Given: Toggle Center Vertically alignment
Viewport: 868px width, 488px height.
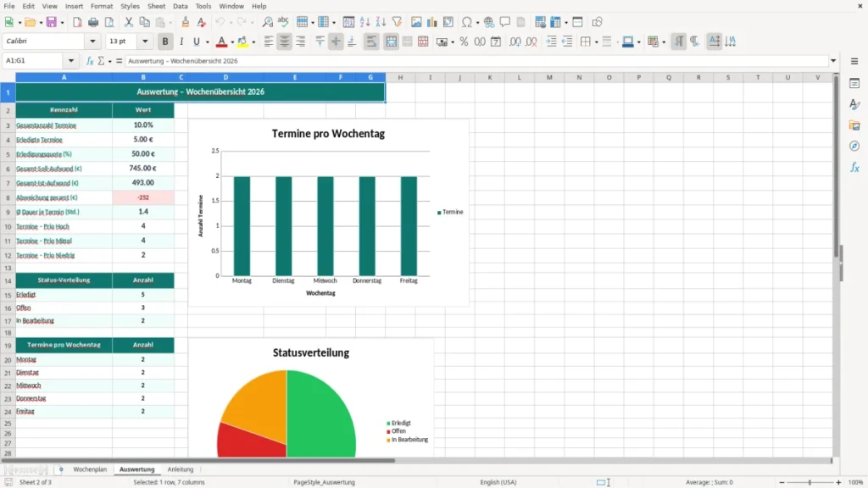Looking at the screenshot, I should [336, 42].
